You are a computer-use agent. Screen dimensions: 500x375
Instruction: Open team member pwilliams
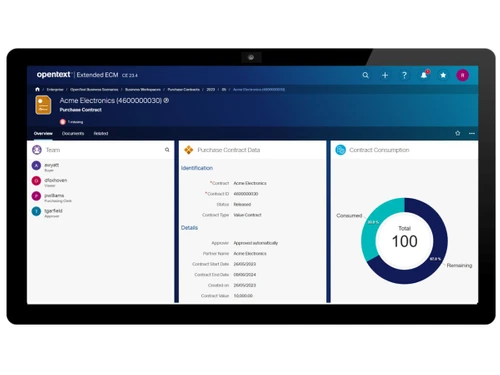pos(54,196)
